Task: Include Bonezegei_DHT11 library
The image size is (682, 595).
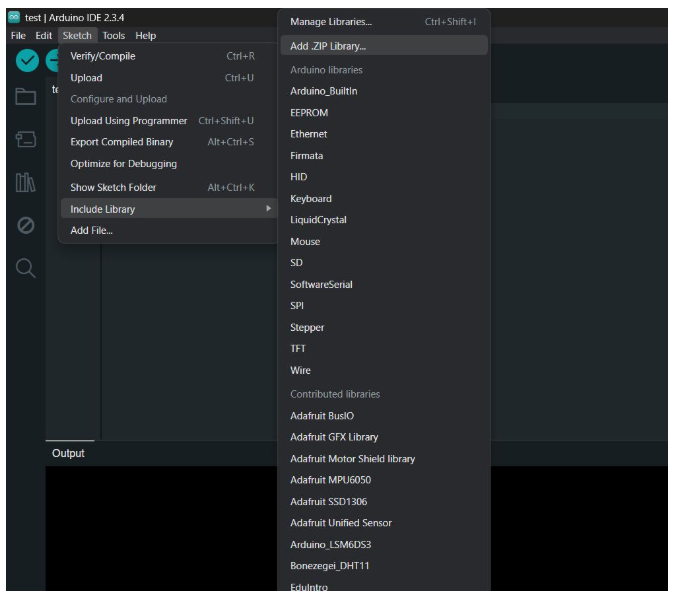Action: 384,566
